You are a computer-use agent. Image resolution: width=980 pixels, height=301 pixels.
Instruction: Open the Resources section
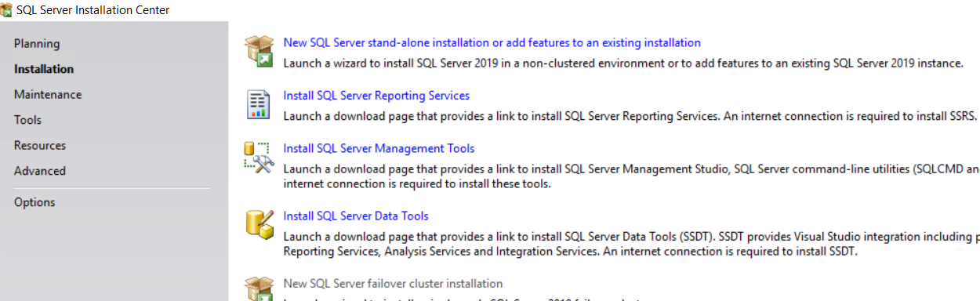[x=40, y=146]
